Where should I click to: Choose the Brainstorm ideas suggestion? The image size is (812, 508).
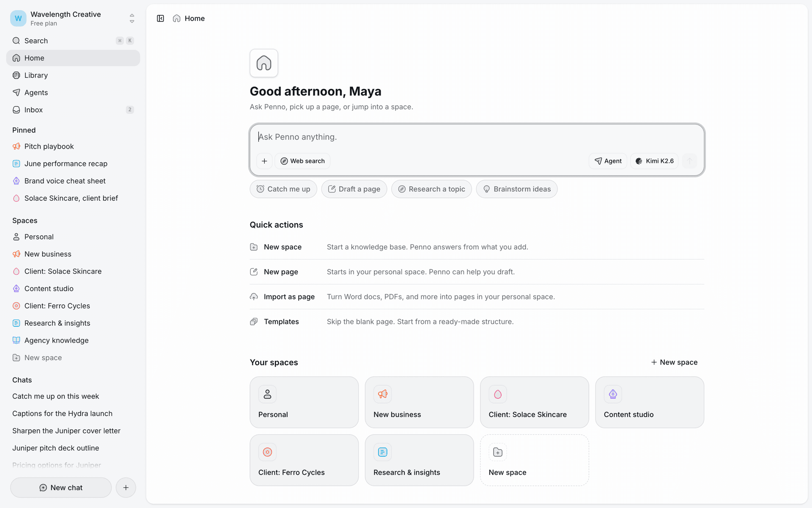point(517,189)
